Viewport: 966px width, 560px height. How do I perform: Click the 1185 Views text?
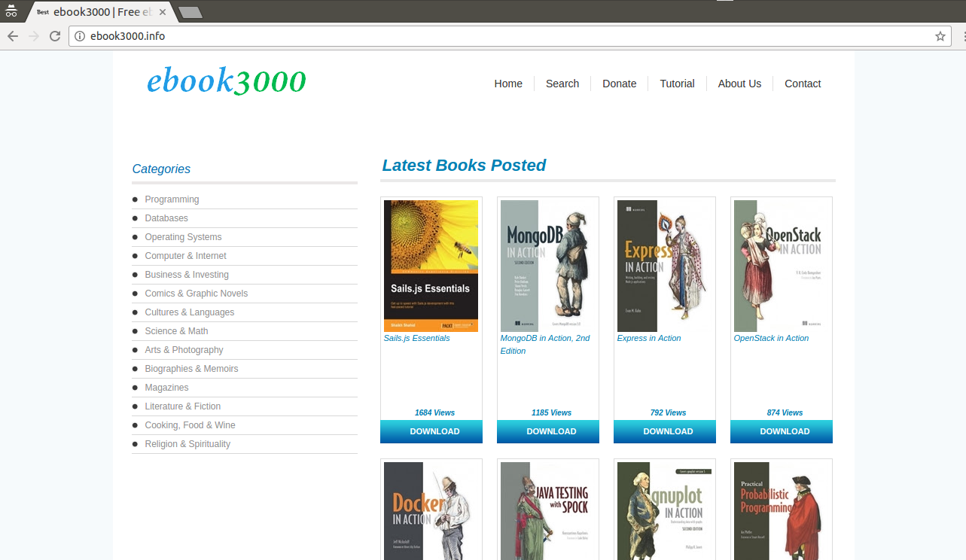551,412
